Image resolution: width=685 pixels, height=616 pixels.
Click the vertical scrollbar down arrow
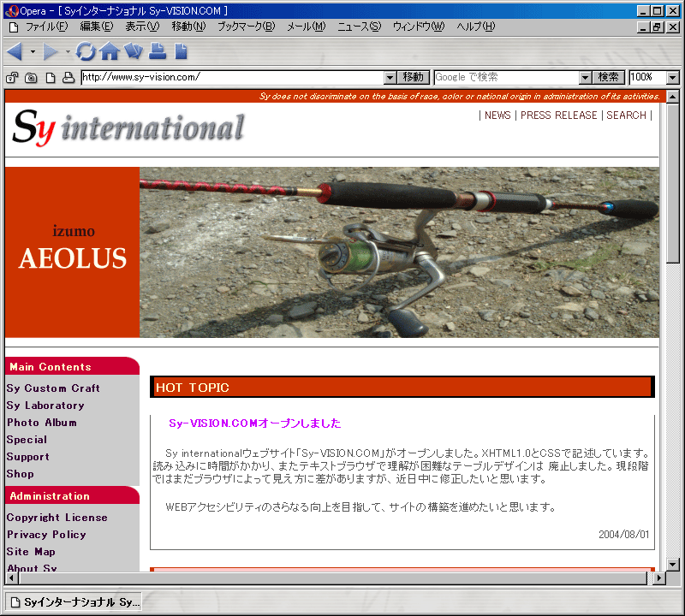[673, 565]
